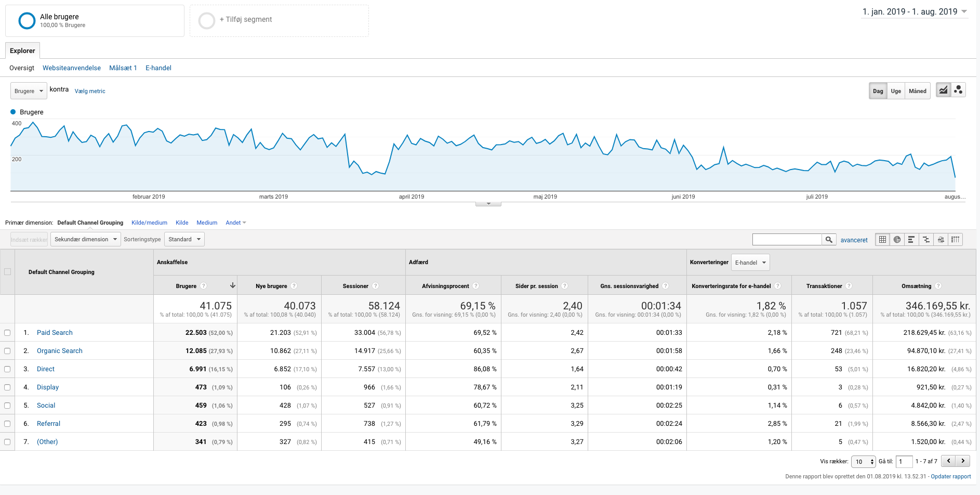Select the comparison view icon
Image resolution: width=980 pixels, height=495 pixels.
click(x=926, y=240)
